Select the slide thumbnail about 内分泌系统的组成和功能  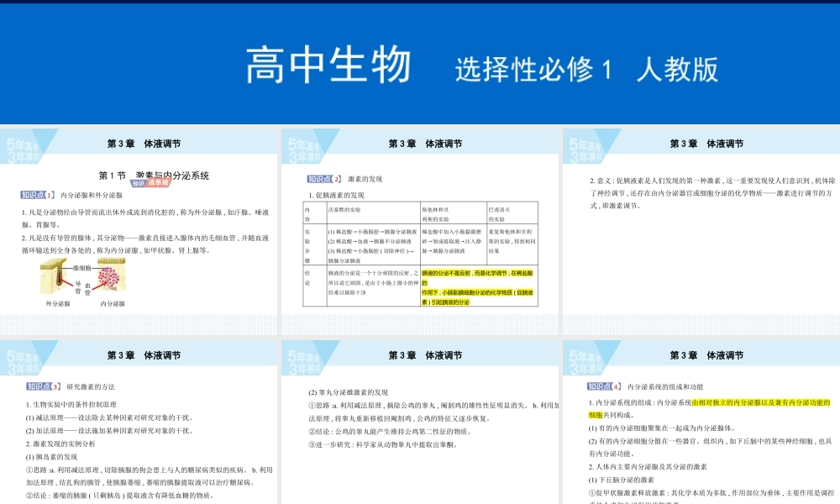[x=701, y=422]
